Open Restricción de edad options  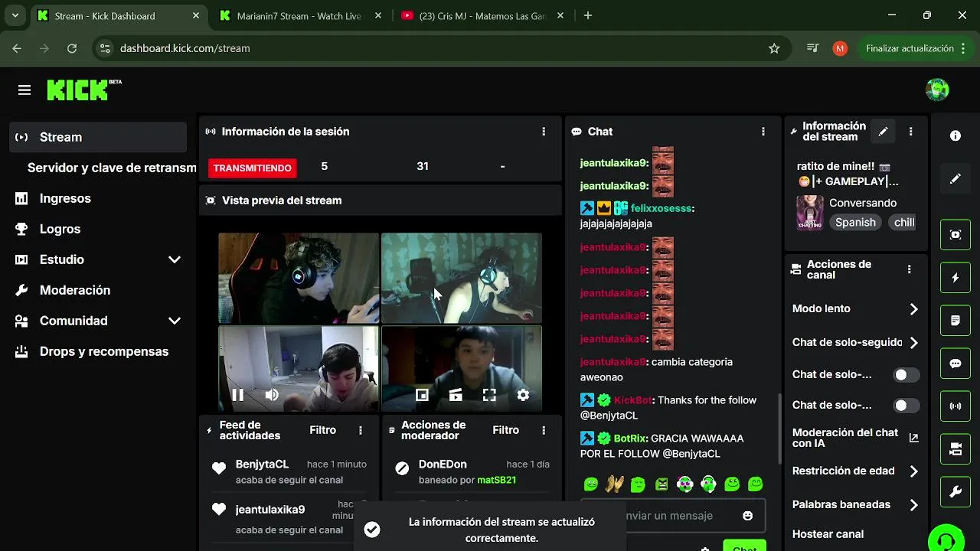tap(855, 471)
